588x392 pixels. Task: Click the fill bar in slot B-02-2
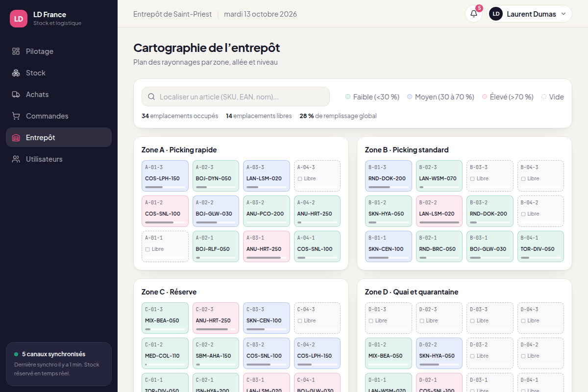tap(439, 222)
